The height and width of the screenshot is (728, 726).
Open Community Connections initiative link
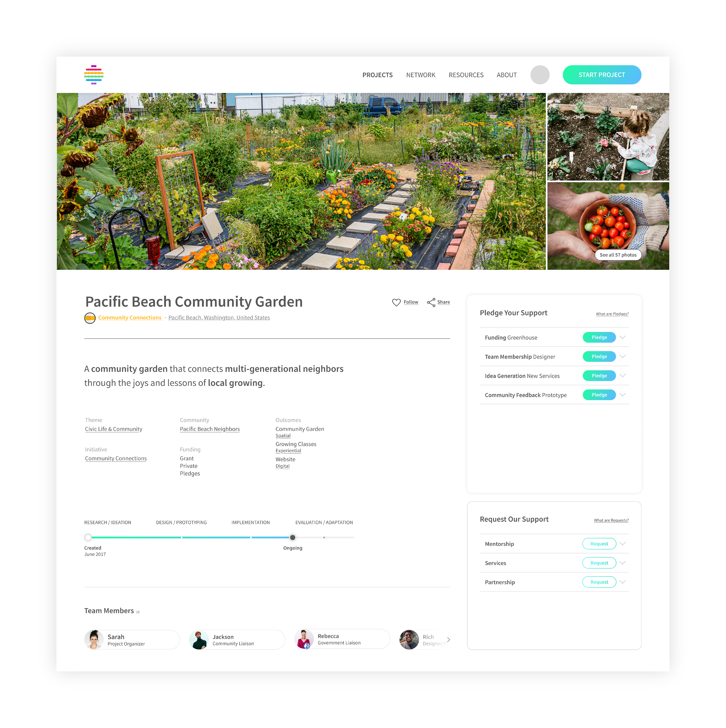tap(116, 459)
